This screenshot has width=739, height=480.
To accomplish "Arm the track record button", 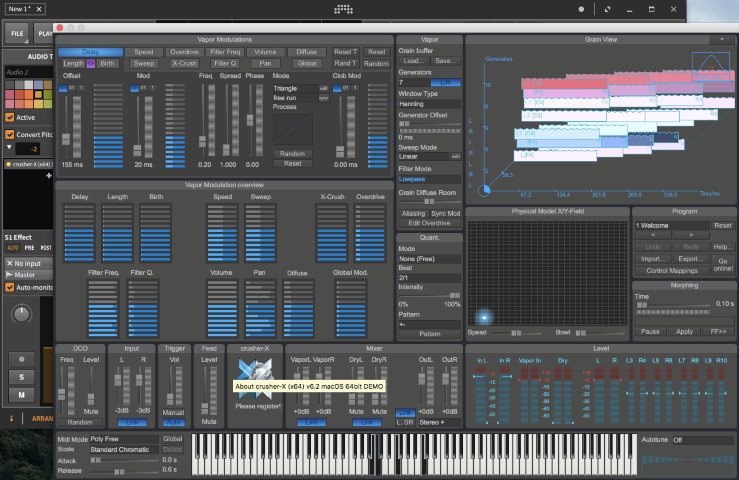I will [21, 359].
